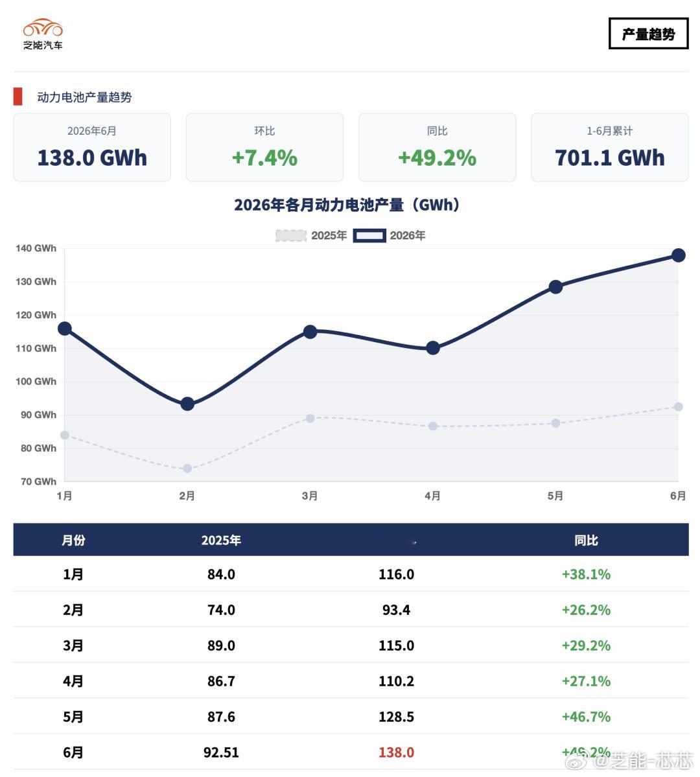Click the 1月 row label in table
The height and width of the screenshot is (777, 700).
(73, 574)
